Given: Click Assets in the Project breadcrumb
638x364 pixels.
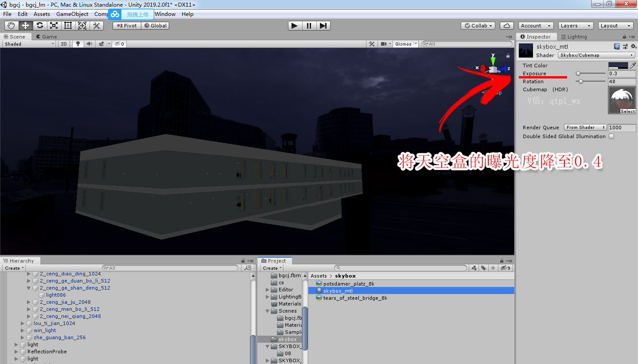Looking at the screenshot, I should click(x=319, y=276).
